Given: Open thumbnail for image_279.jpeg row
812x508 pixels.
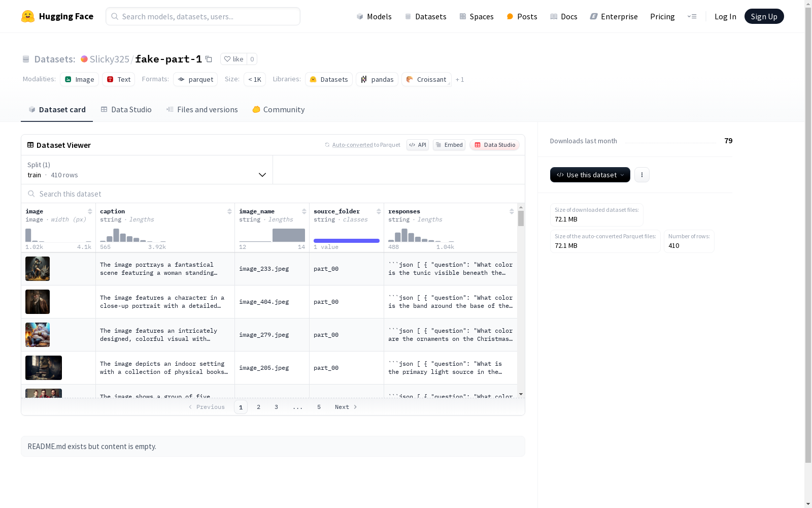Looking at the screenshot, I should point(38,335).
